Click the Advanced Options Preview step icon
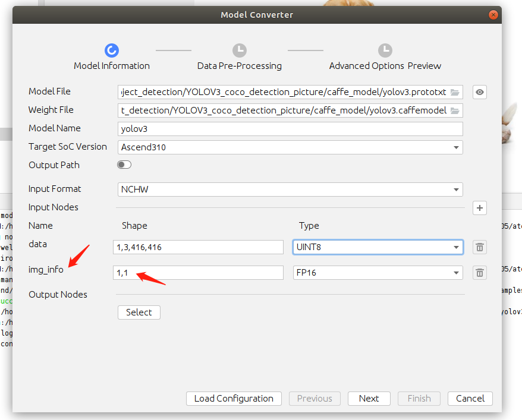Viewport: 522px width, 420px height. click(385, 50)
